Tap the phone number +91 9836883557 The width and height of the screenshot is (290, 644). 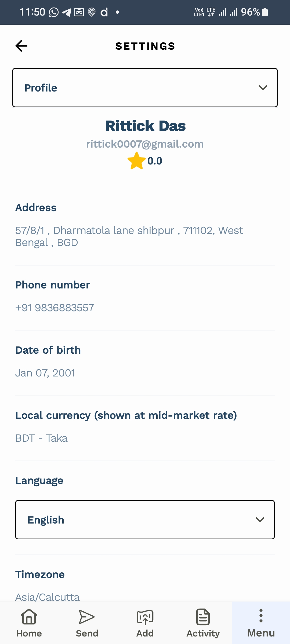[x=55, y=308]
